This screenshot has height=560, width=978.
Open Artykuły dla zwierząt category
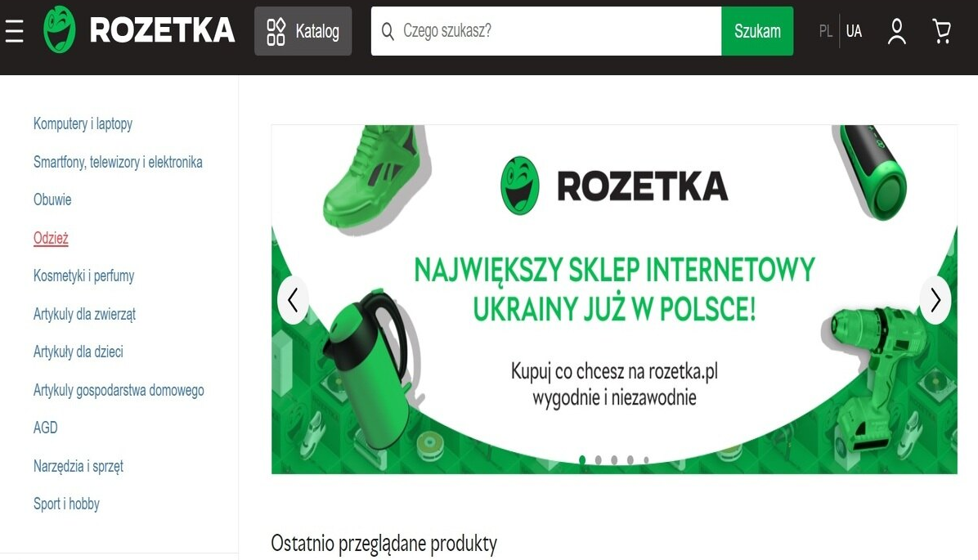pos(84,314)
